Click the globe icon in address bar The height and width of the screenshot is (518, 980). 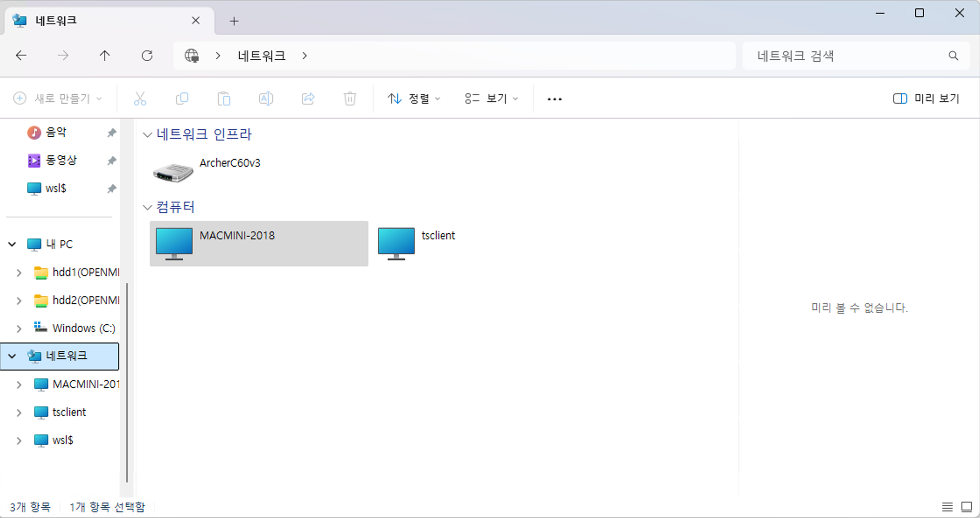pyautogui.click(x=192, y=56)
